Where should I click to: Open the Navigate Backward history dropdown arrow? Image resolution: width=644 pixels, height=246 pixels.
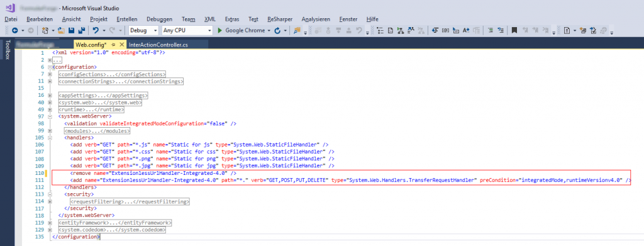[23, 30]
